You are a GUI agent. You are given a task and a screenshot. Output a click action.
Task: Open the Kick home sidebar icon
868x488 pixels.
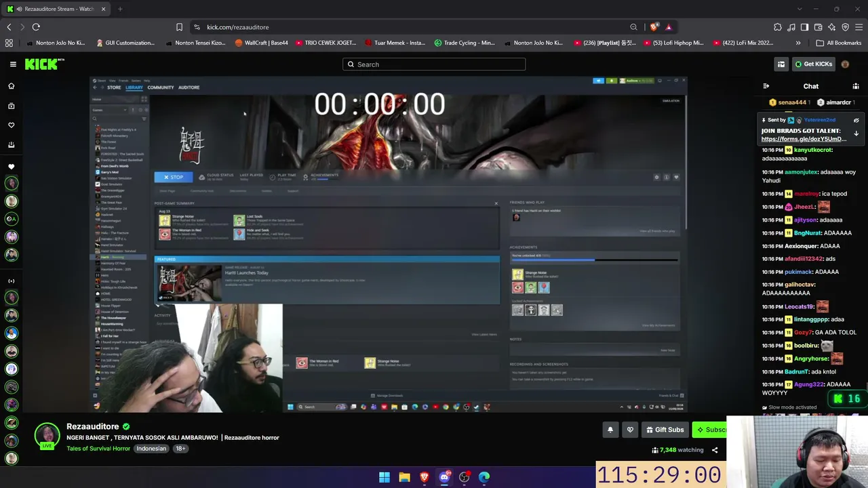(x=11, y=86)
